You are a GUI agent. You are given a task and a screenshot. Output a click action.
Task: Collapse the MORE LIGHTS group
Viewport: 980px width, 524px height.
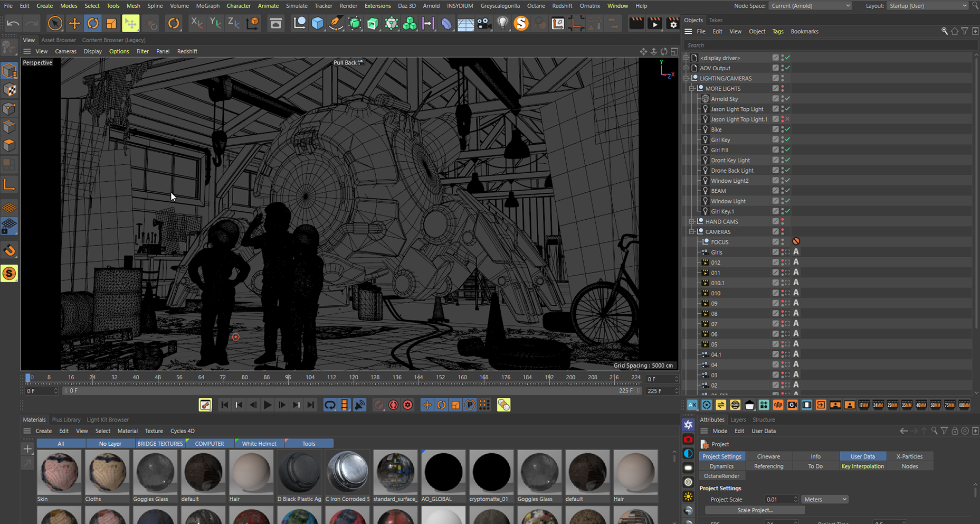click(692, 89)
